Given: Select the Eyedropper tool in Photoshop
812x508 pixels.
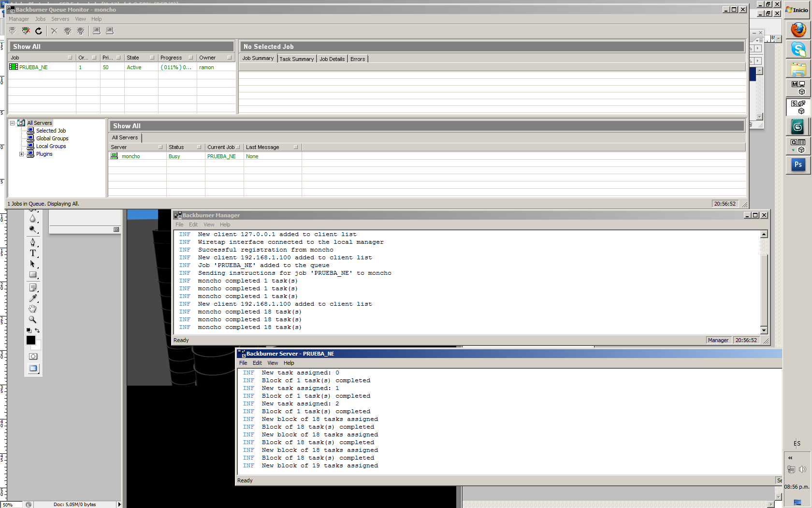Looking at the screenshot, I should (x=33, y=299).
